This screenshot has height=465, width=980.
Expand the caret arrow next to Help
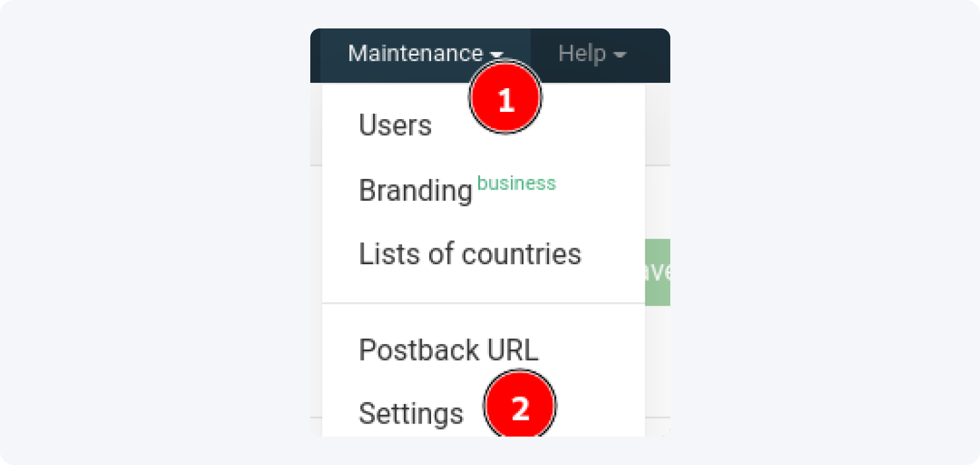point(620,55)
